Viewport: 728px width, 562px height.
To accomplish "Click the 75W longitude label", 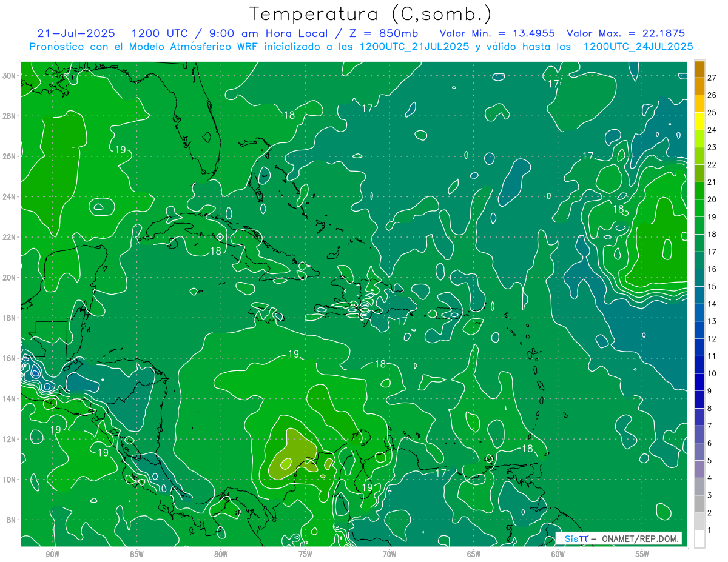I will pyautogui.click(x=305, y=555).
